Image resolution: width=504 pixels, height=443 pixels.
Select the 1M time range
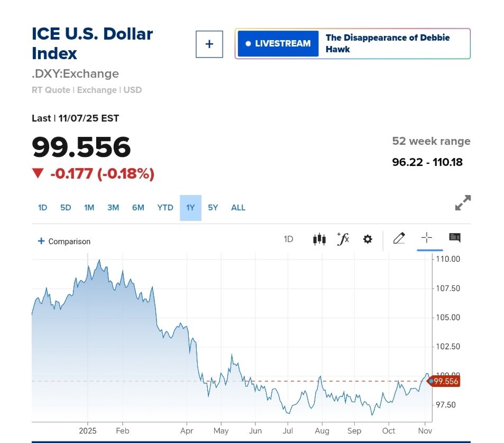tap(89, 207)
